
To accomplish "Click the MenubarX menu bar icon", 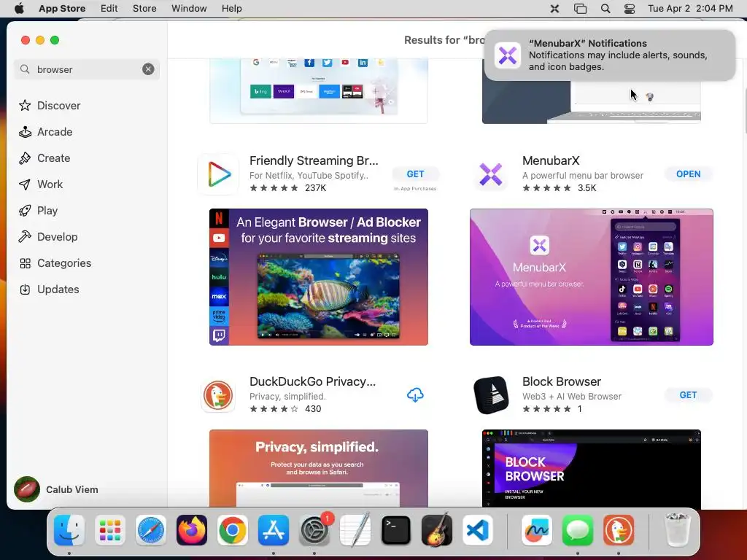I will (x=554, y=8).
